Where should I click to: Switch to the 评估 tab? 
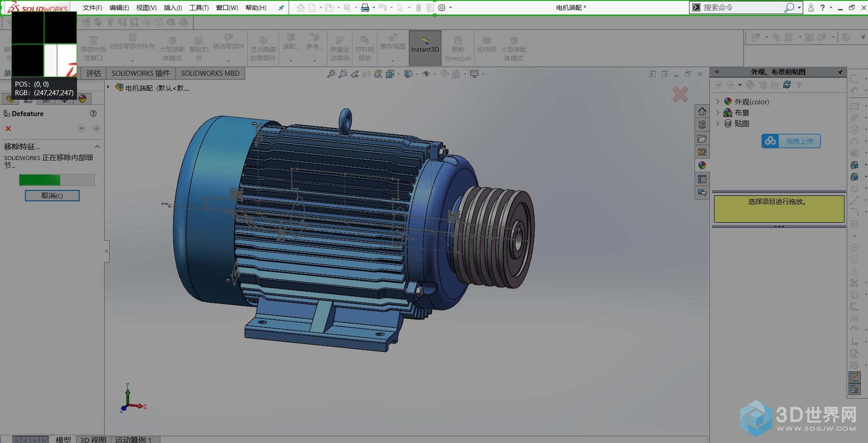tap(94, 73)
